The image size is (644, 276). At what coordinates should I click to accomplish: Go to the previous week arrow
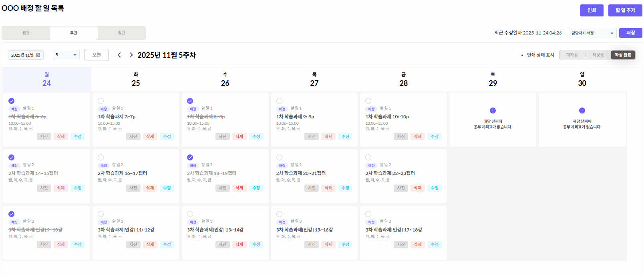coord(119,55)
